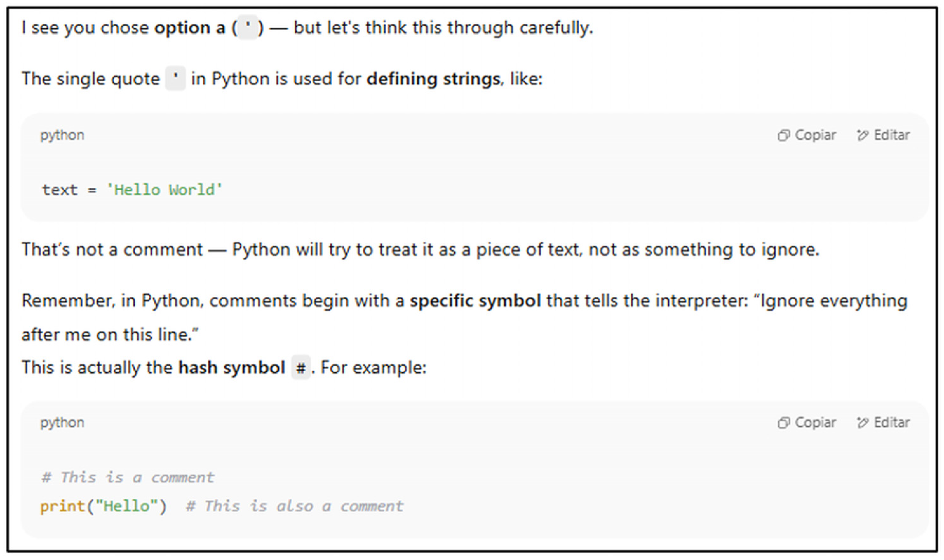Screen dimensions: 944x560
Task: Click the code line '# This is a comment'
Action: (x=127, y=477)
